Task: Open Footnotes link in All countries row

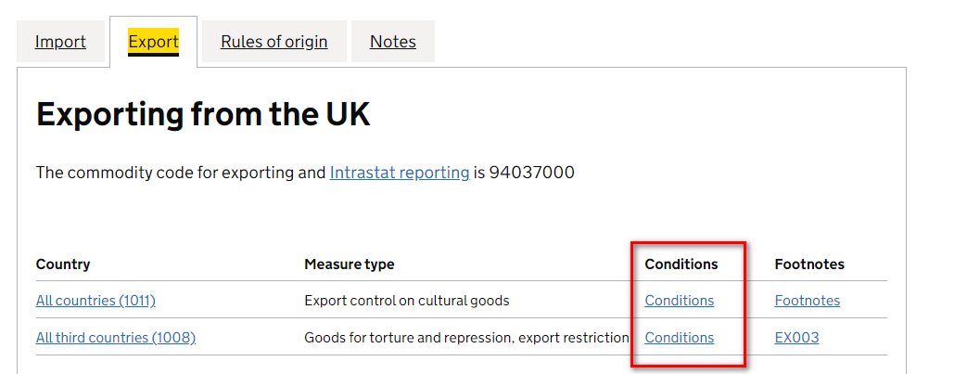Action: click(x=808, y=301)
